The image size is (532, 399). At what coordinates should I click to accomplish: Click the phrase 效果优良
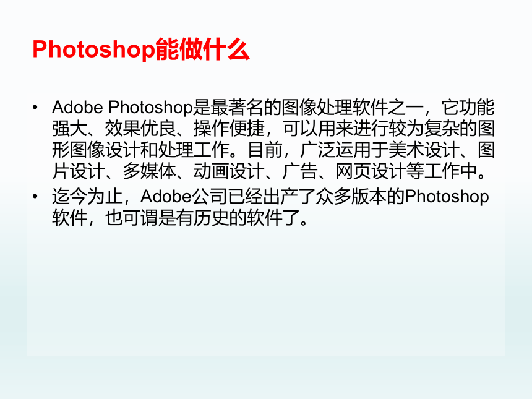[x=140, y=129]
